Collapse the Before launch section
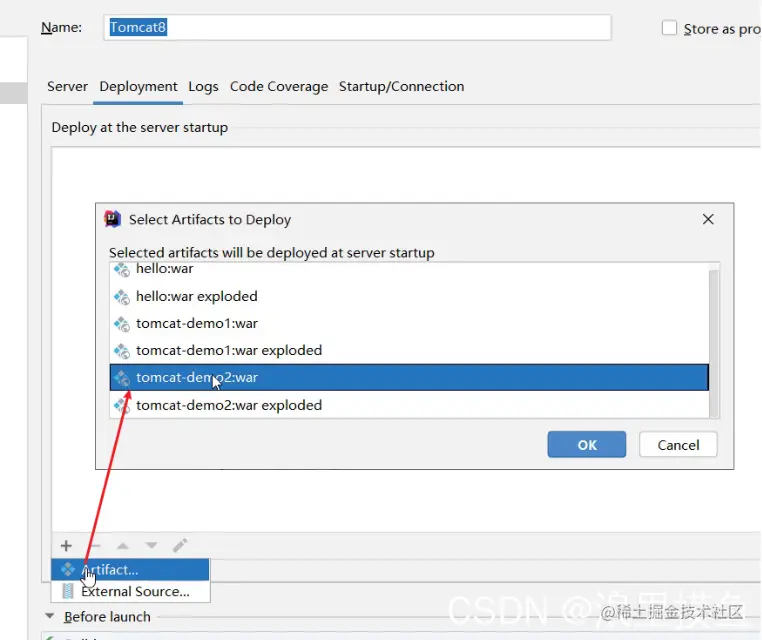The image size is (762, 640). (x=49, y=616)
